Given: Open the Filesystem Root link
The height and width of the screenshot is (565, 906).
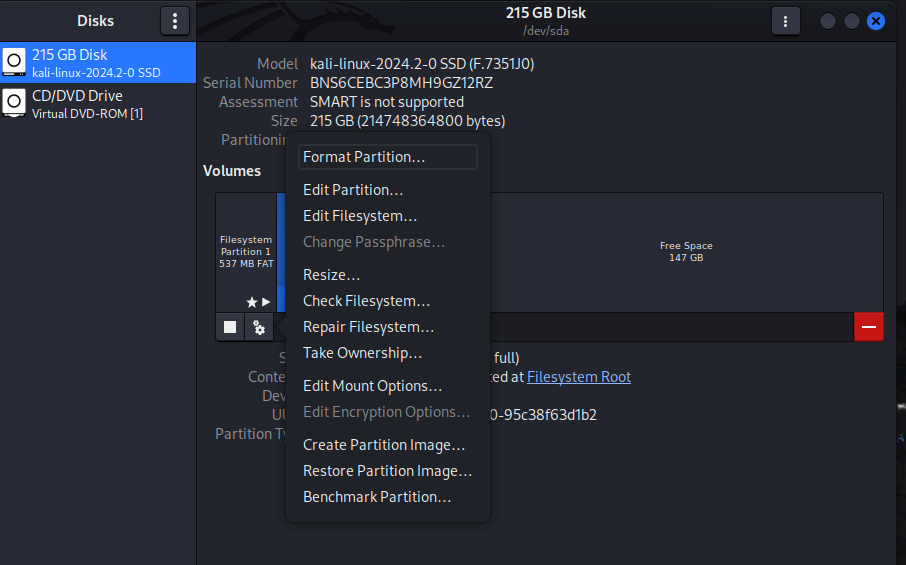Looking at the screenshot, I should 578,377.
